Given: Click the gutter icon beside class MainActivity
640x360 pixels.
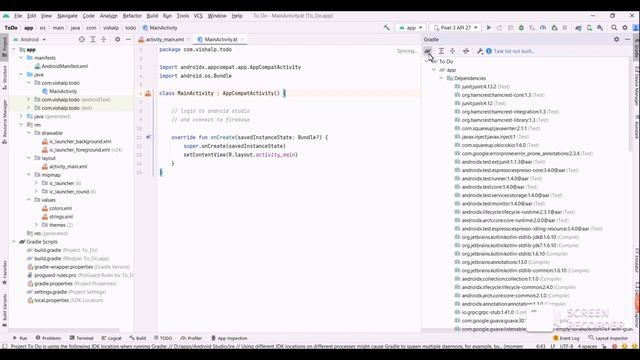Looking at the screenshot, I should 148,93.
